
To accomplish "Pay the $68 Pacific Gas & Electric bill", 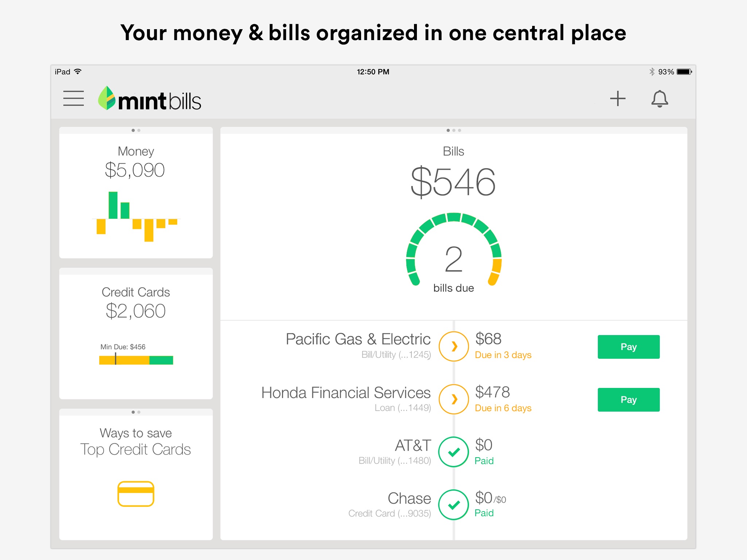I will point(628,347).
